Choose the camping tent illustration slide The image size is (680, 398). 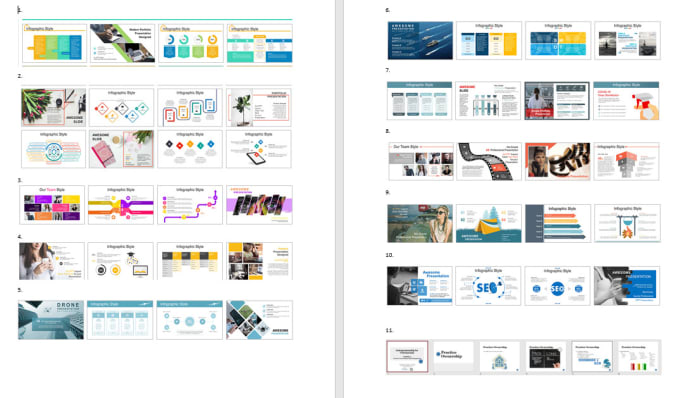coord(489,223)
